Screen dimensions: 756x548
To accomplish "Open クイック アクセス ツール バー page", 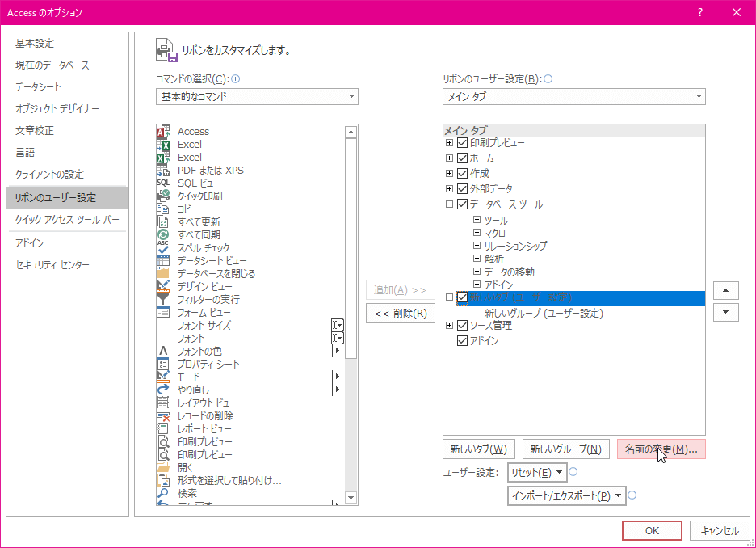I will point(67,220).
